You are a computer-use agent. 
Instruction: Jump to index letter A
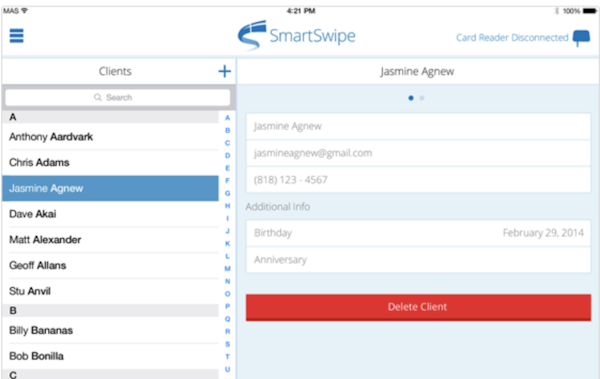coord(227,118)
